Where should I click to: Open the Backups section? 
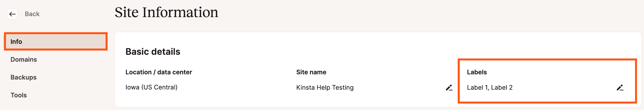click(23, 77)
